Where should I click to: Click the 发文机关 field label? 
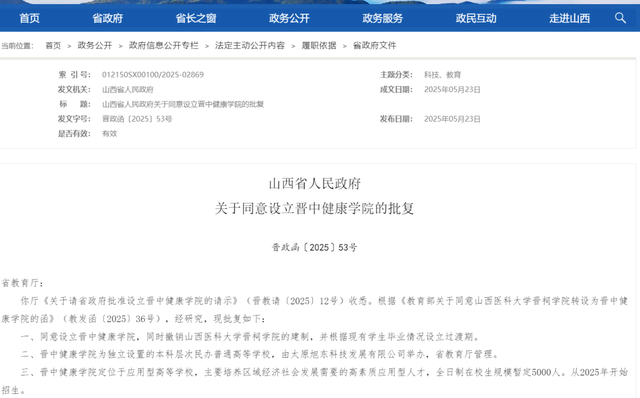tap(74, 89)
